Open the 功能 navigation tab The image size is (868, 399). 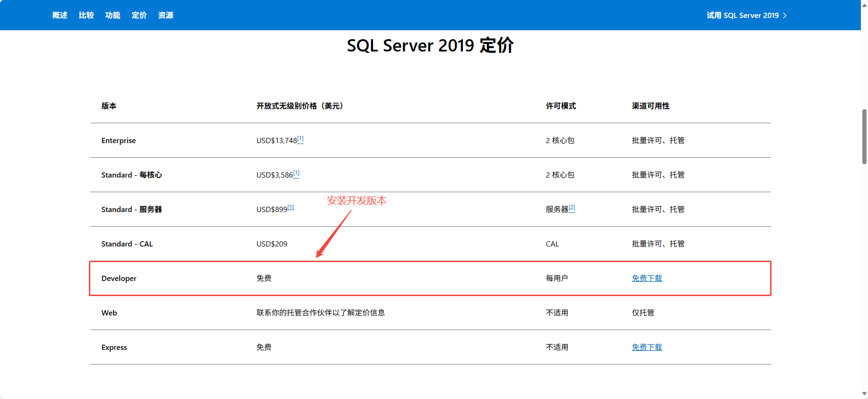pos(113,15)
